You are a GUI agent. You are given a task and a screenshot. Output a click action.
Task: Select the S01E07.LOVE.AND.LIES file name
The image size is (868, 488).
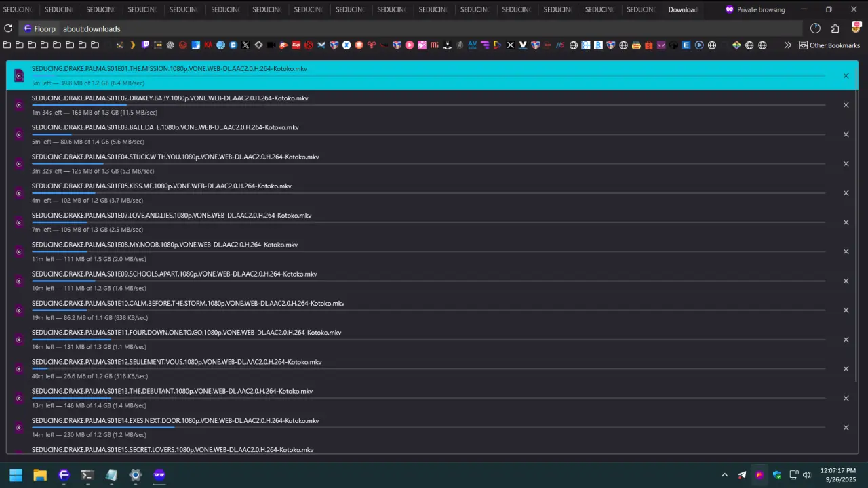(x=172, y=216)
